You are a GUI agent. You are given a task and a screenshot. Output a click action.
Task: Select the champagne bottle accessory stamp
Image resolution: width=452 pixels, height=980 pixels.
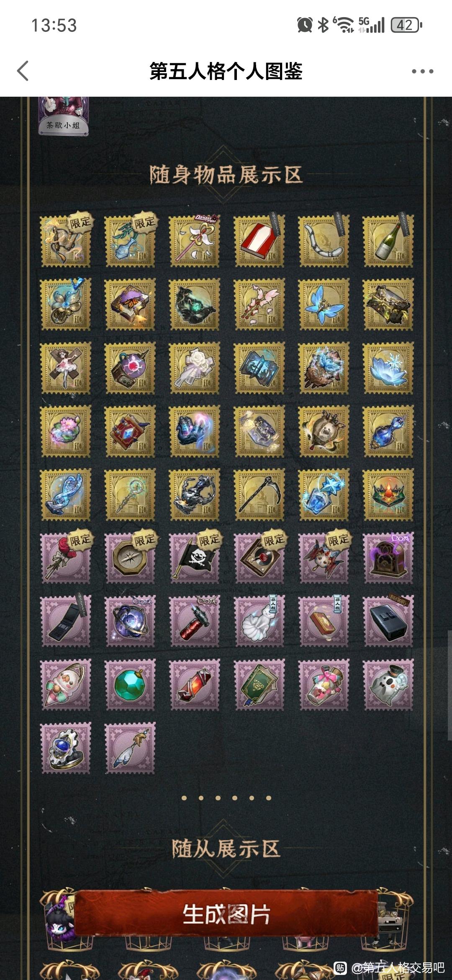tap(388, 241)
